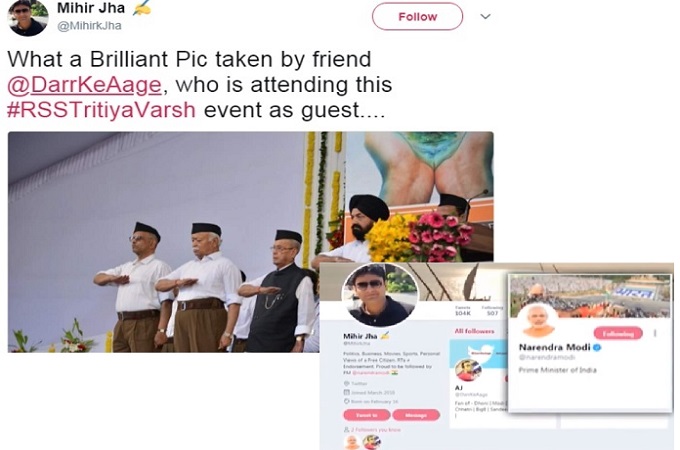Image resolution: width=680 pixels, height=450 pixels.
Task: Open Mihir Jha's avatar in tweet header
Action: point(28,18)
